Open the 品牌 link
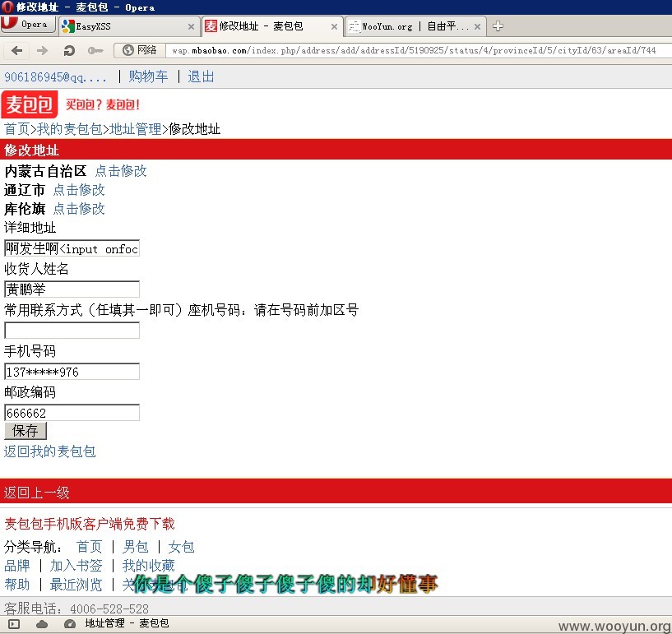 click(x=17, y=566)
